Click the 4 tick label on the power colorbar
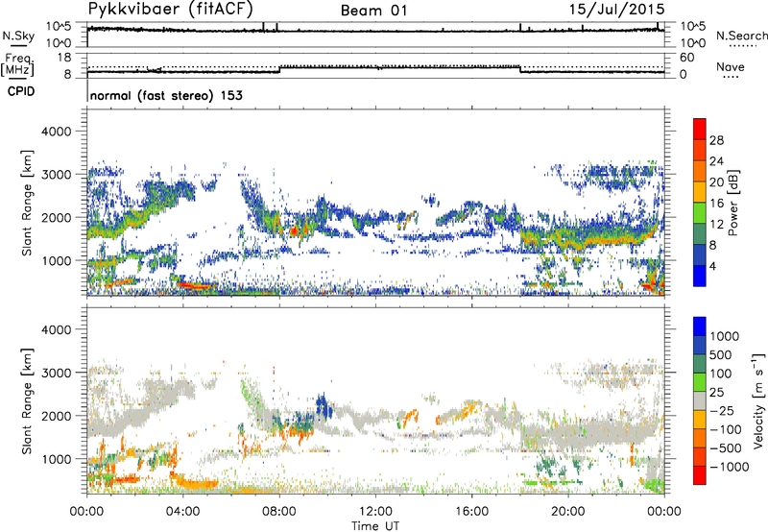 [x=712, y=266]
